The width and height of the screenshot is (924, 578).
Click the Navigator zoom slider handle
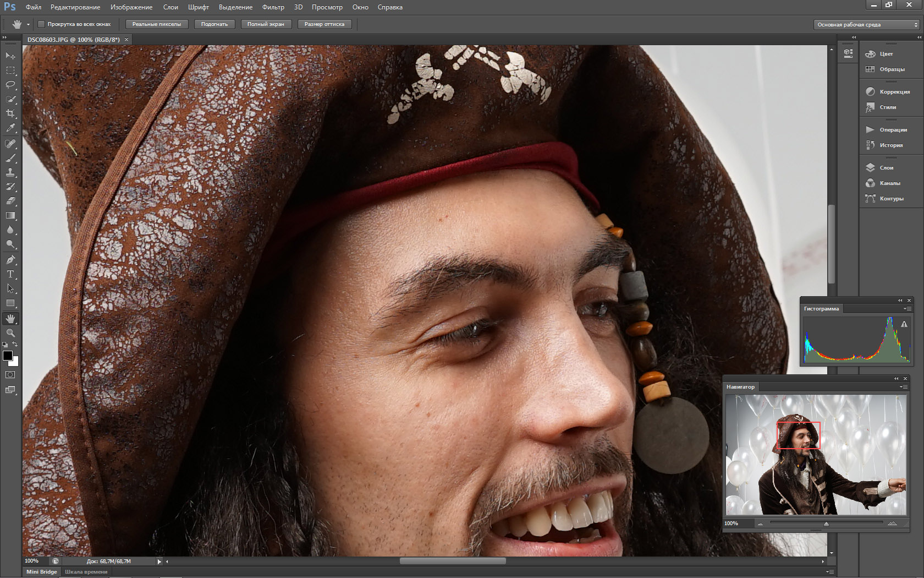coord(826,524)
